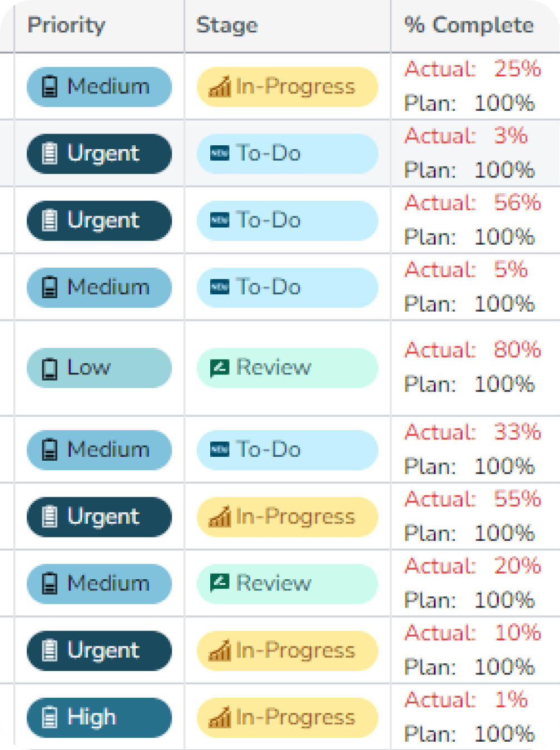Click battery icon in the High priority badge

tap(50, 717)
